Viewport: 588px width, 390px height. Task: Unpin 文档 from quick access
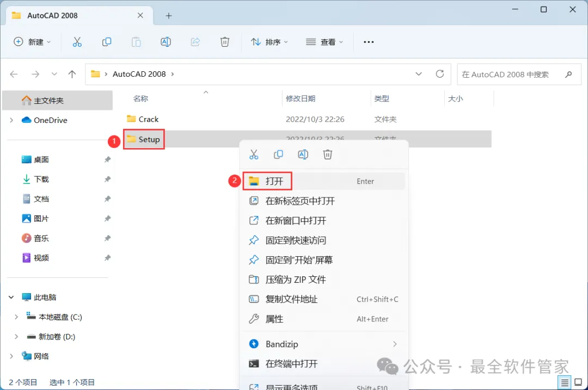pos(107,199)
